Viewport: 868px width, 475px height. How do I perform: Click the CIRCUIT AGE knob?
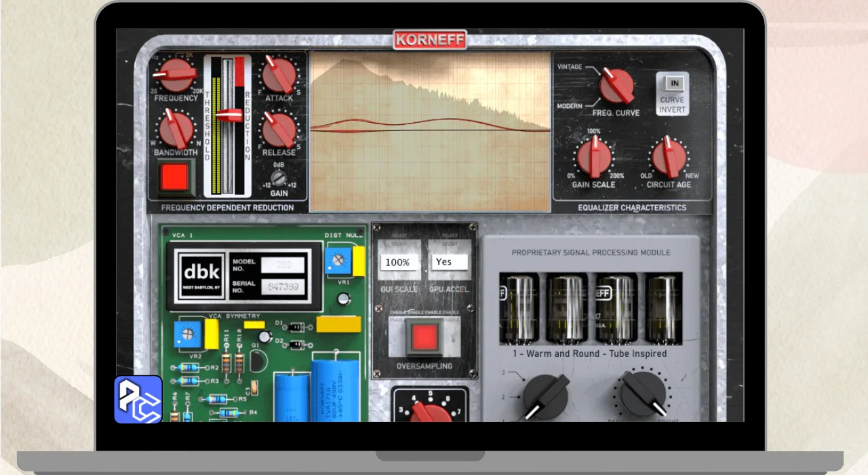[669, 156]
